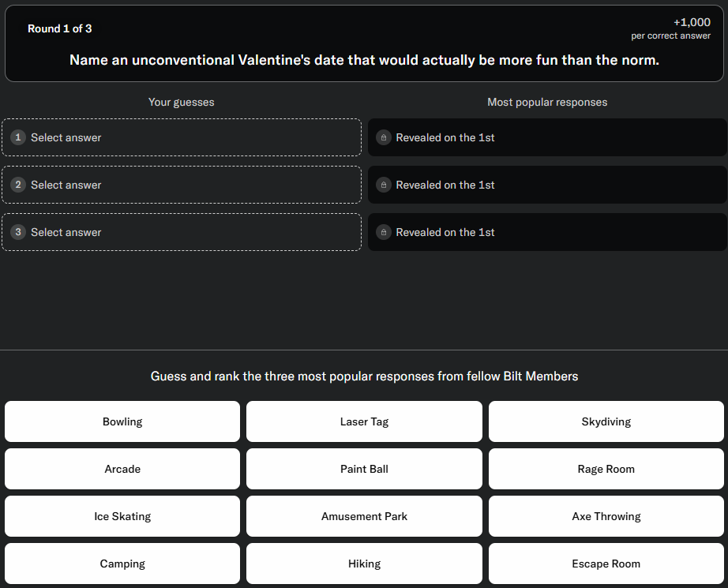The image size is (728, 588).
Task: Select the second guess answer slot
Action: coord(182,185)
